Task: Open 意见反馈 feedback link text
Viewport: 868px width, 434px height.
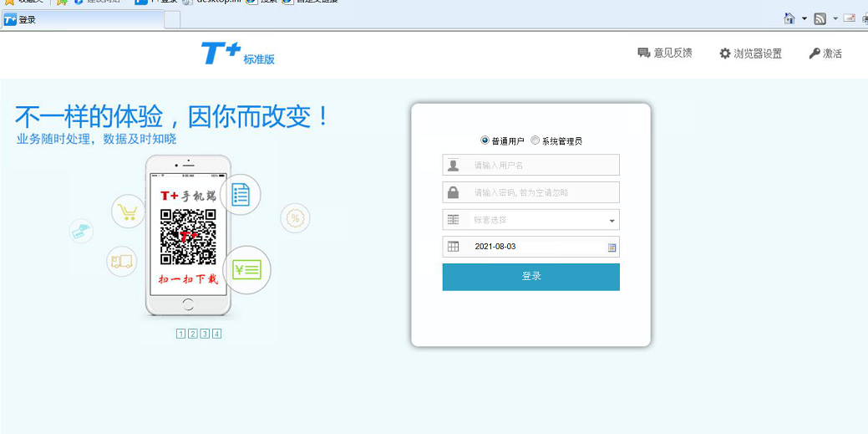Action: pos(673,54)
